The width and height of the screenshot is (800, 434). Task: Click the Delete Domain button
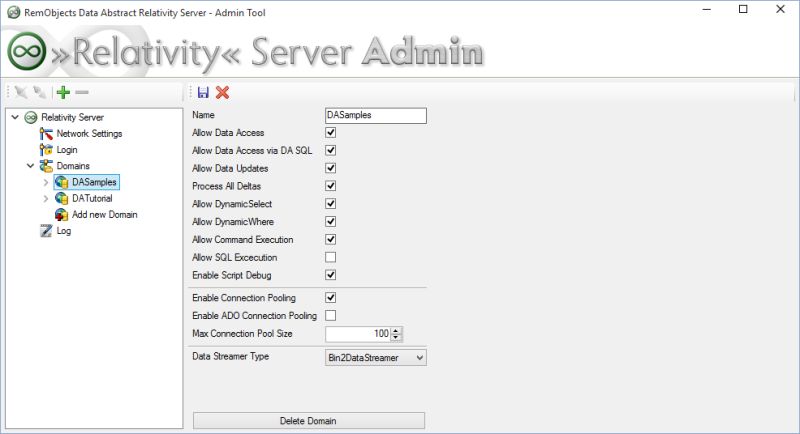(x=309, y=421)
